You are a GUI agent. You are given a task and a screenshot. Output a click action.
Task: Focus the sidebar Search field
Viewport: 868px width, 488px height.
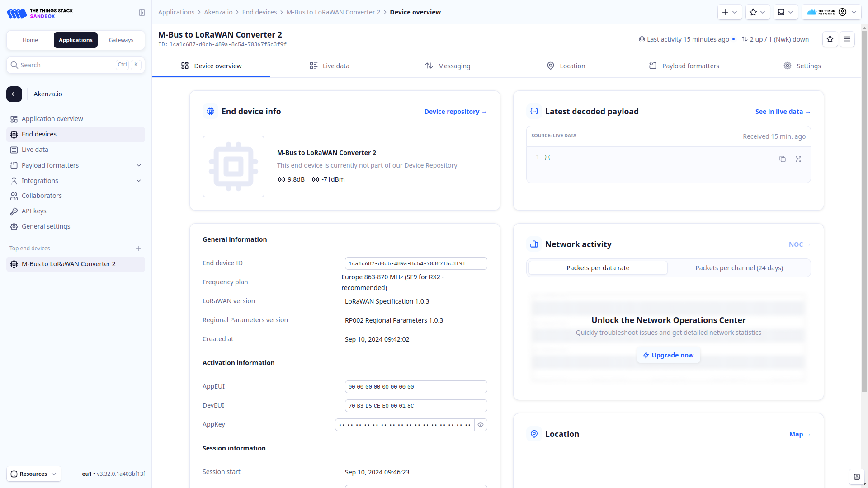[x=75, y=65]
